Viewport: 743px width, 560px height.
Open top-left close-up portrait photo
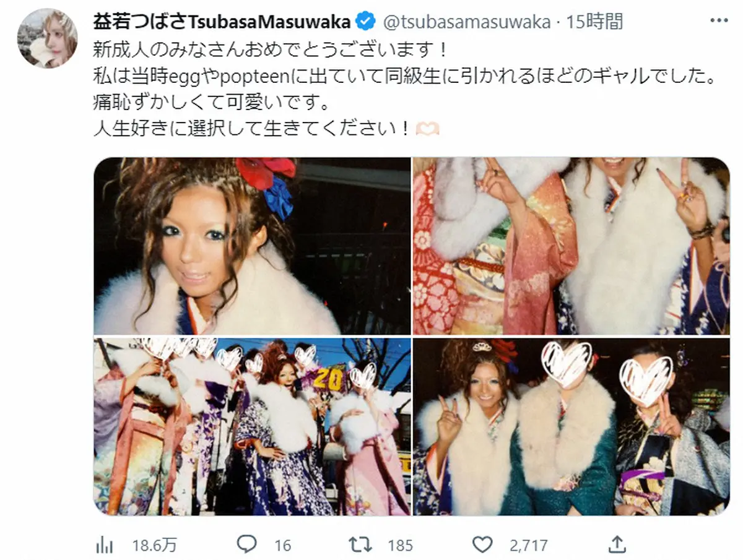click(252, 246)
